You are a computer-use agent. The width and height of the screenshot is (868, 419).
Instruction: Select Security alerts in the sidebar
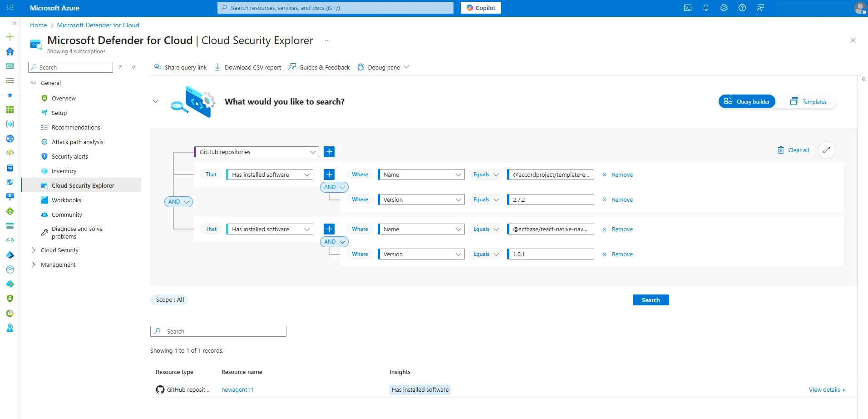coord(69,156)
